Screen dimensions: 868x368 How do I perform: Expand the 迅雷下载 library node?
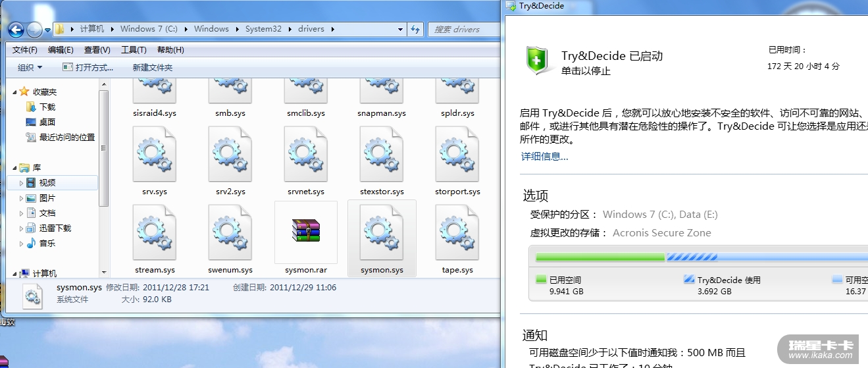(21, 228)
